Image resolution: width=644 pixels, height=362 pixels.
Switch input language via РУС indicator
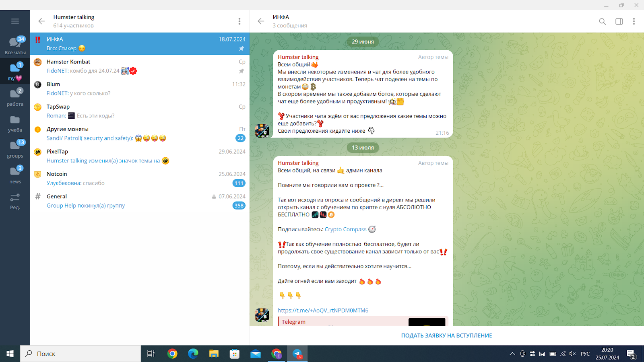tap(585, 354)
